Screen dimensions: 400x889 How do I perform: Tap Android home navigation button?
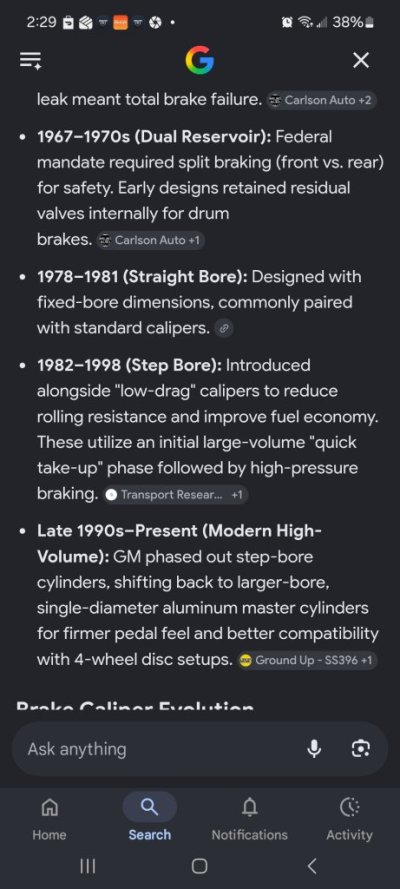point(199,866)
